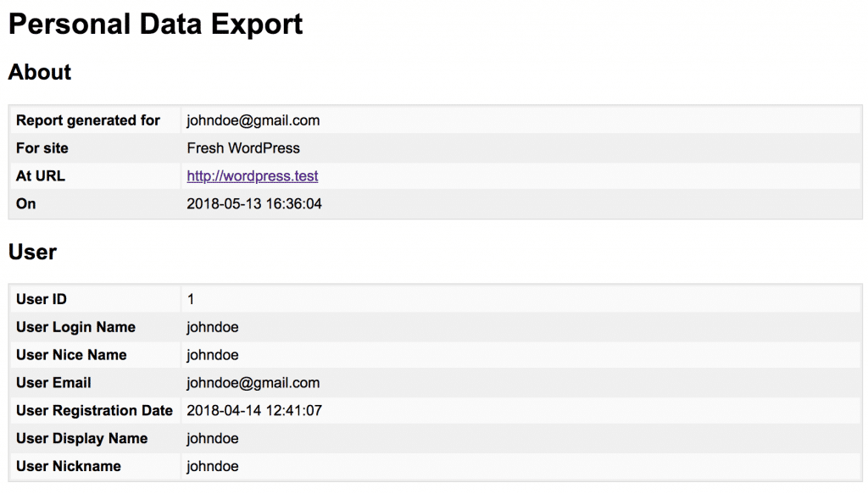Click the johndoe@gmail.com value in the User Email row
Screen dimensions: 868x494
point(253,383)
